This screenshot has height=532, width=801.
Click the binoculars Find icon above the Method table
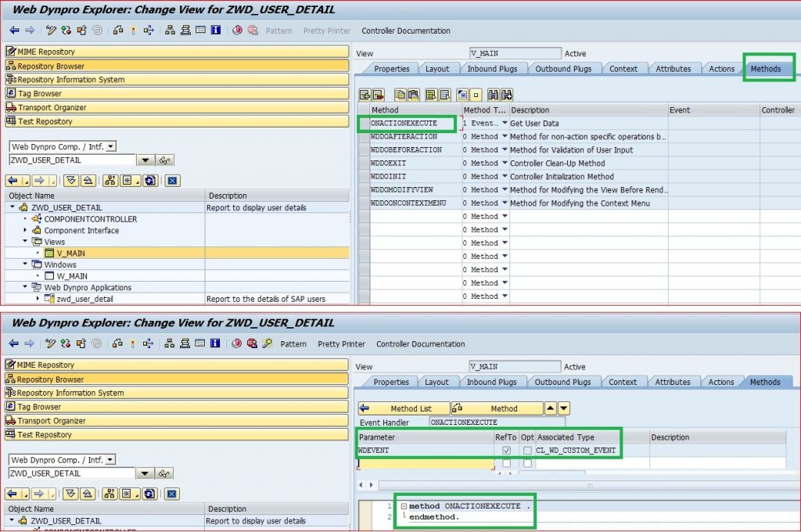pos(493,95)
